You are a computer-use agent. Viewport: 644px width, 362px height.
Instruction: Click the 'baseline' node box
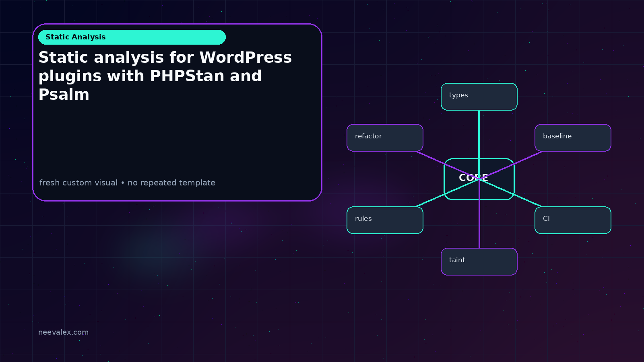pos(573,138)
